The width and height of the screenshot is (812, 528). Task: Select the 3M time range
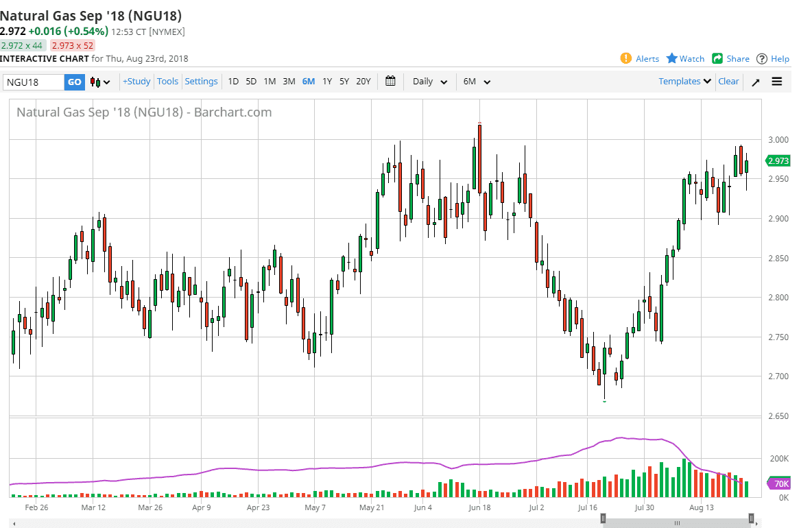(x=289, y=82)
